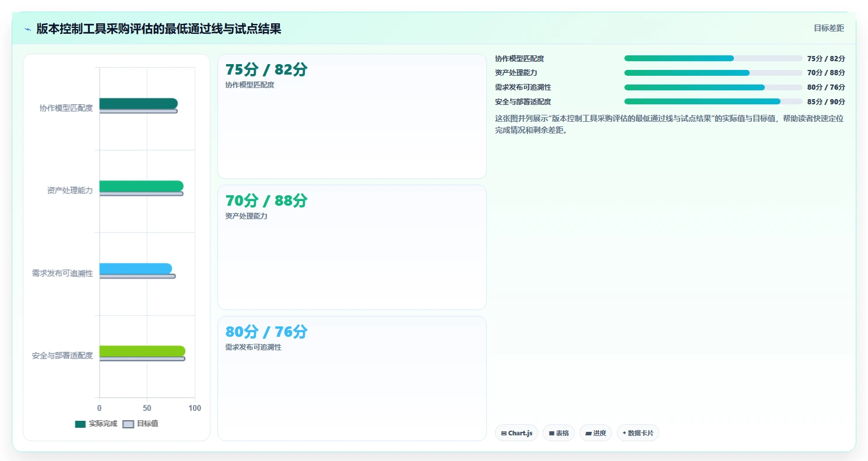Screen dimensions: 868x461
Task: Select the 表格 tag chip
Action: coord(558,433)
